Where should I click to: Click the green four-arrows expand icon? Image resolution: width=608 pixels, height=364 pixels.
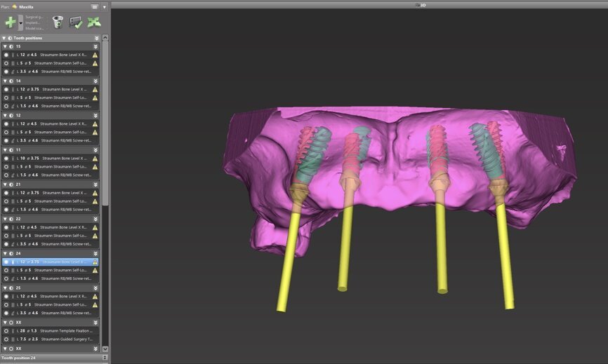[94, 22]
